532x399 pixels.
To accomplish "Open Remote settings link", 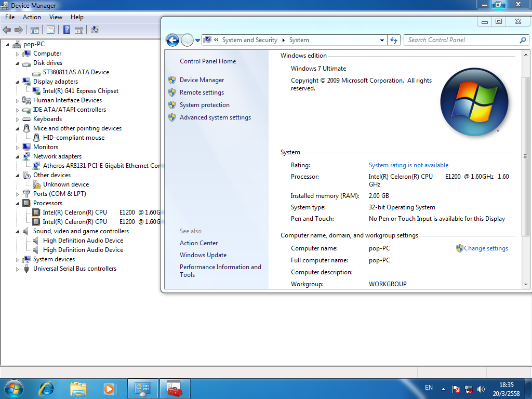I will pos(202,92).
